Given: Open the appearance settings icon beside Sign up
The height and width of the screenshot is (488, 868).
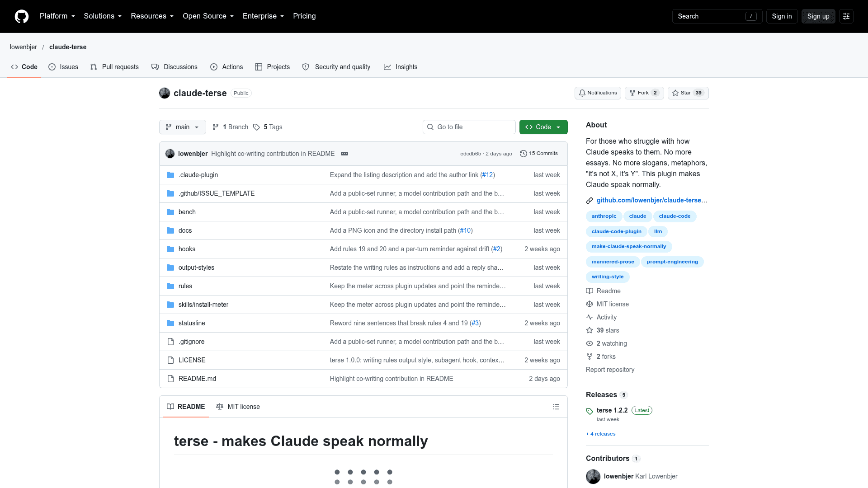Looking at the screenshot, I should 846,16.
